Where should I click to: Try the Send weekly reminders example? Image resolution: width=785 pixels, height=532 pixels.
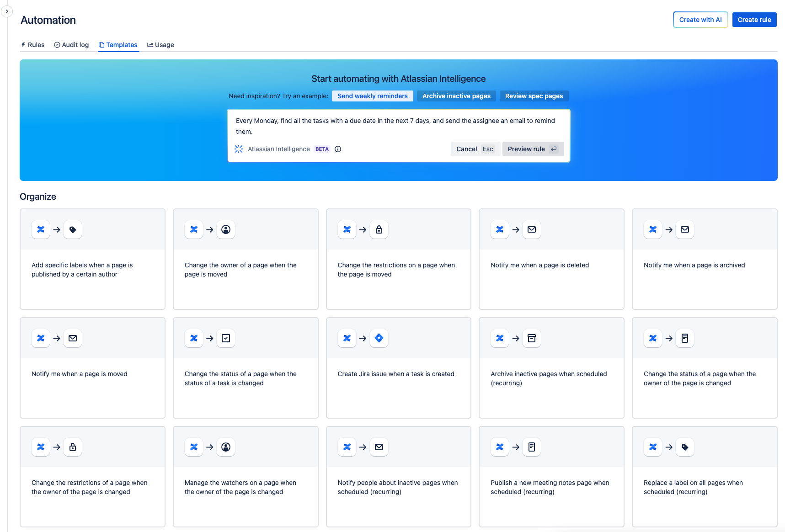tap(373, 96)
